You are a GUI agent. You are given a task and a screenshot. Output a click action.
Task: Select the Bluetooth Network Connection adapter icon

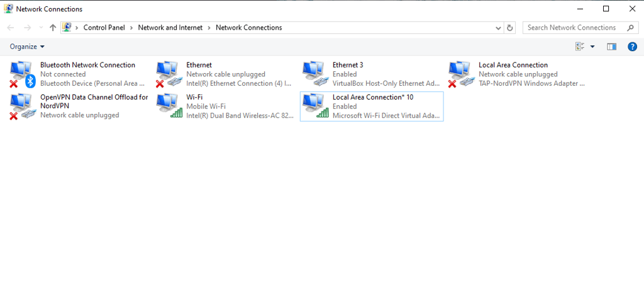pyautogui.click(x=22, y=74)
